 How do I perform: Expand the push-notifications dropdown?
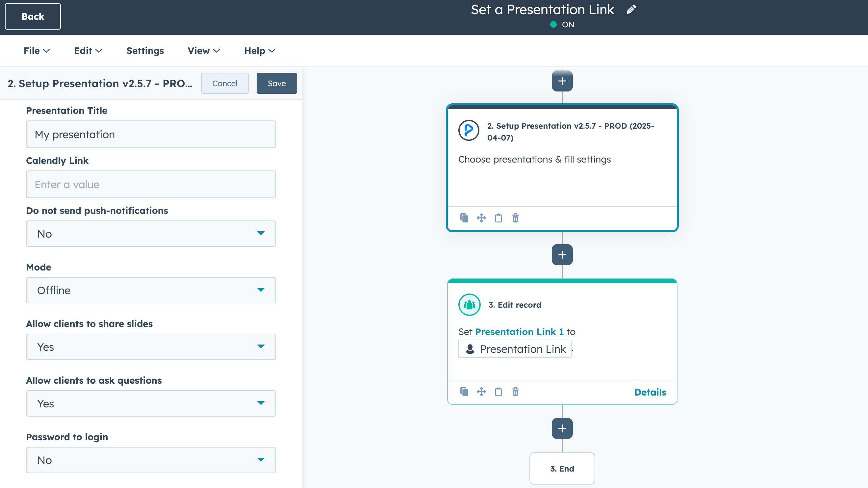151,233
